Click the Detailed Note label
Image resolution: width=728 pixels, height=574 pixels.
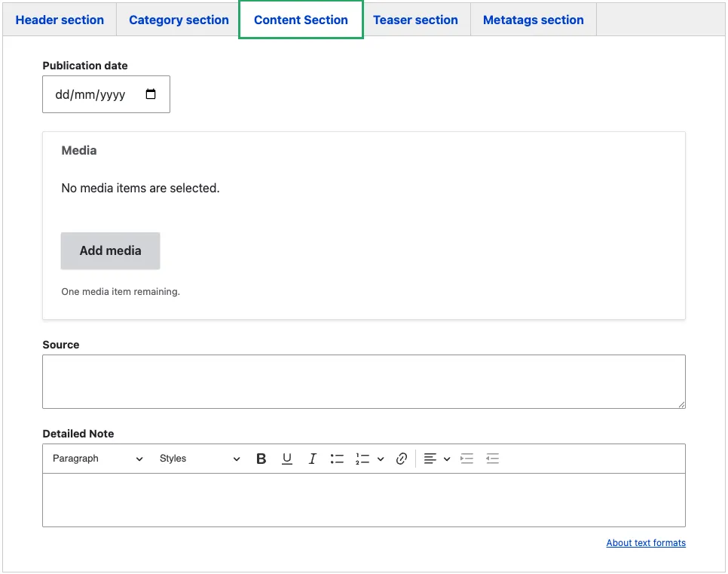pyautogui.click(x=78, y=434)
